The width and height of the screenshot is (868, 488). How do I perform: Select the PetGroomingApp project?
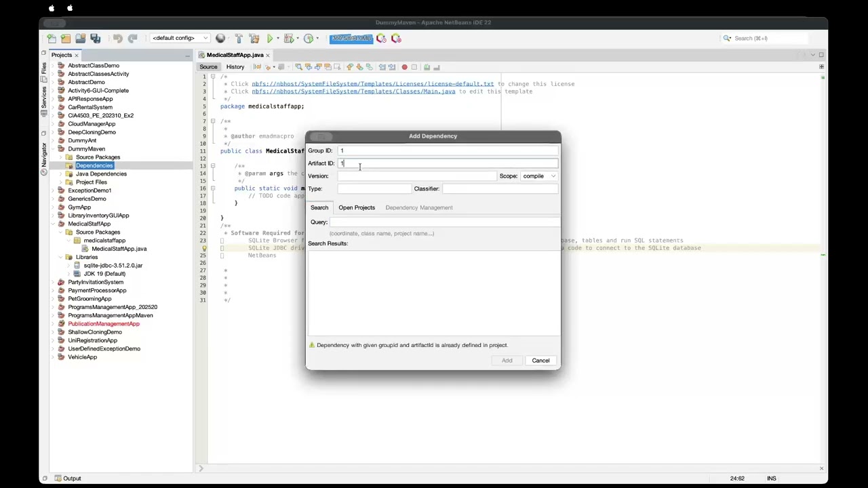point(90,299)
